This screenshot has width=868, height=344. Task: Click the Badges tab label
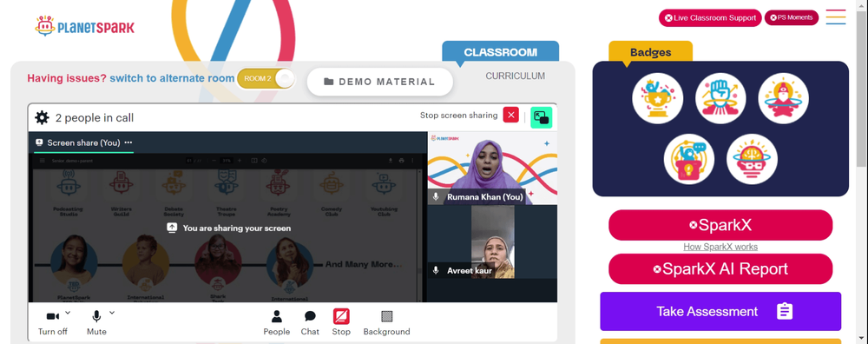pos(650,52)
